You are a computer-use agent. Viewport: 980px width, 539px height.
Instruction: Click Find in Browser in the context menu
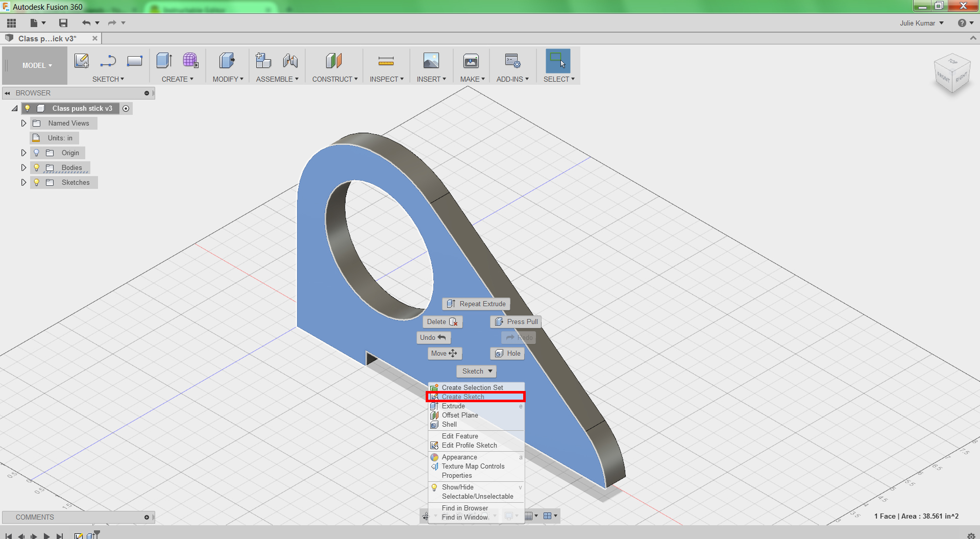(x=464, y=508)
